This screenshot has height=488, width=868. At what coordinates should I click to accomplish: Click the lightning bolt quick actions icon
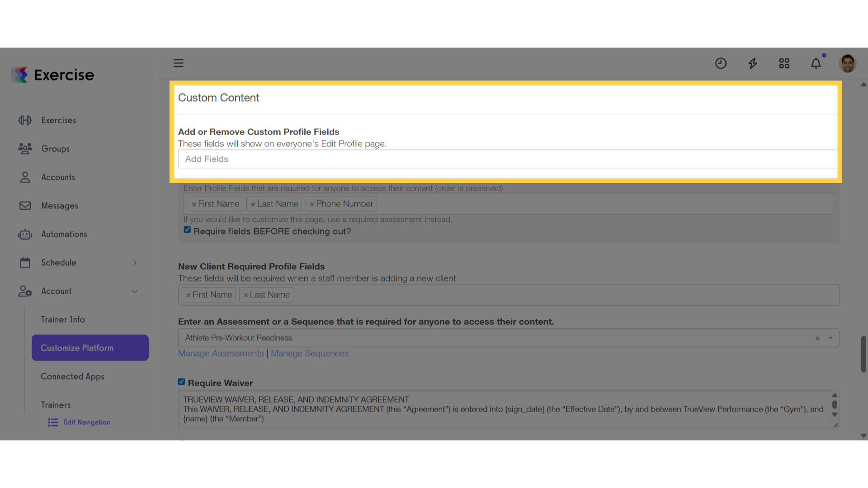753,63
